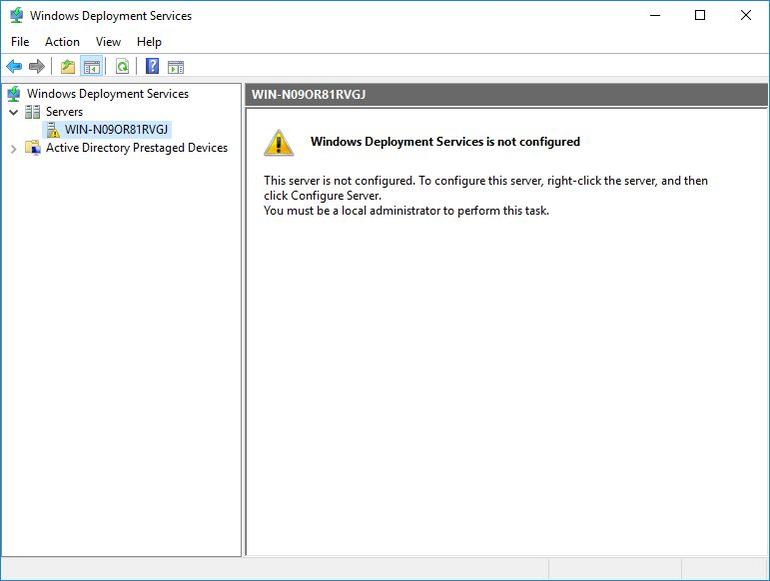Close the Windows Deployment Services window
The image size is (770, 581).
[746, 15]
